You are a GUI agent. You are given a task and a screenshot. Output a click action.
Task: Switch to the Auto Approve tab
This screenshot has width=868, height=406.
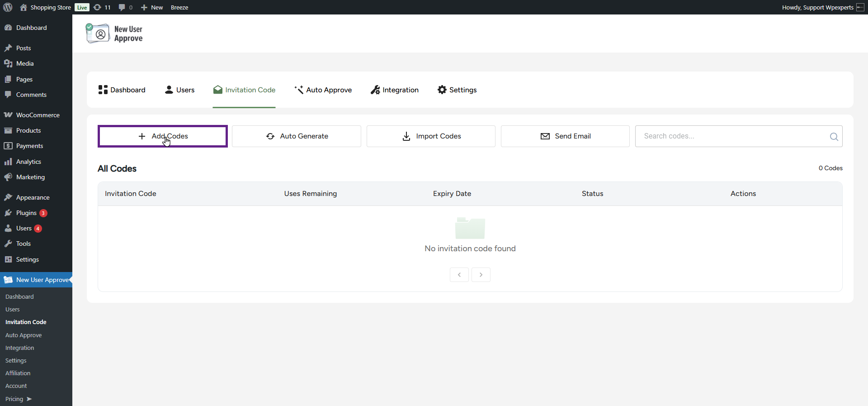tap(323, 90)
